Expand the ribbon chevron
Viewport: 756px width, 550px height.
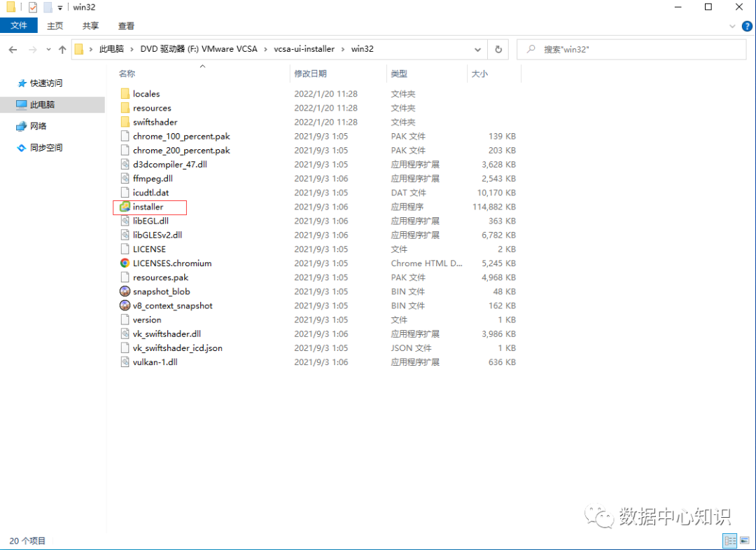732,26
